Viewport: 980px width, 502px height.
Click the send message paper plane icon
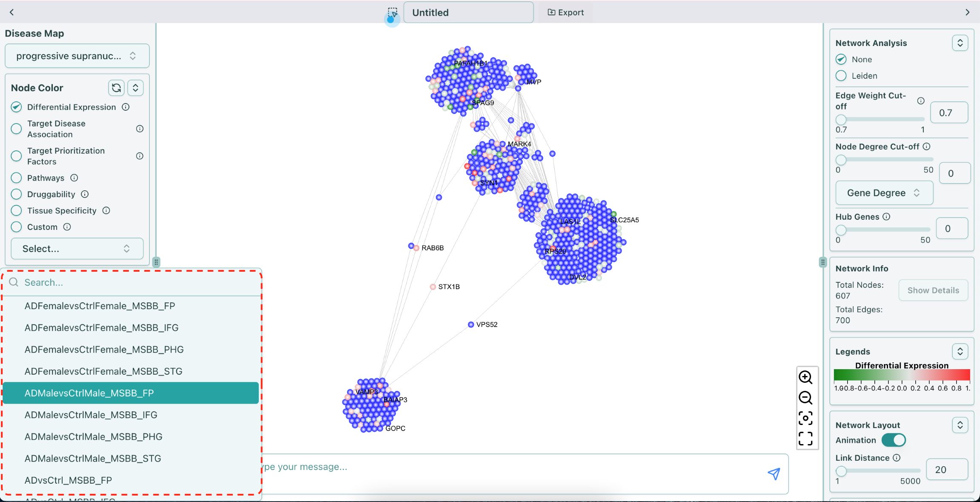[x=774, y=473]
